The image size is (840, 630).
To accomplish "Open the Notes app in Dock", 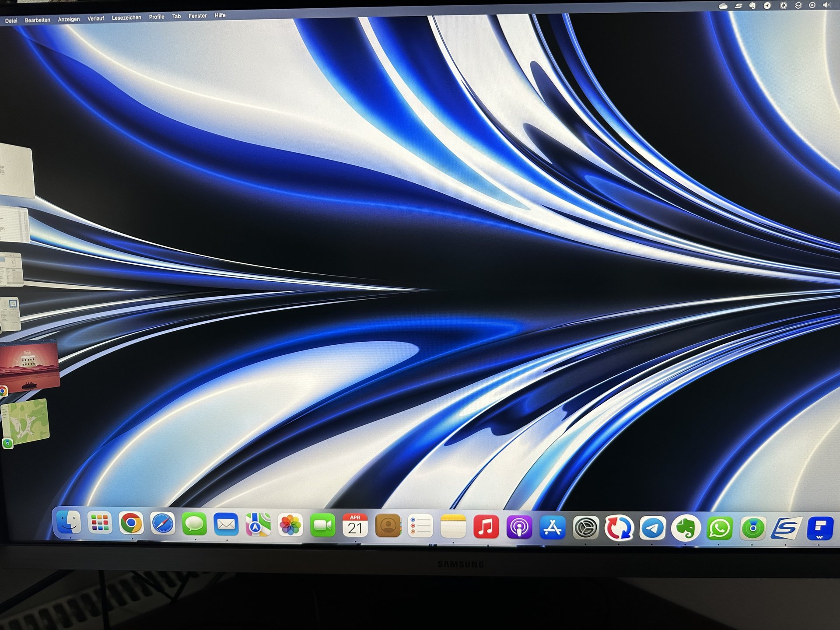I will [453, 527].
